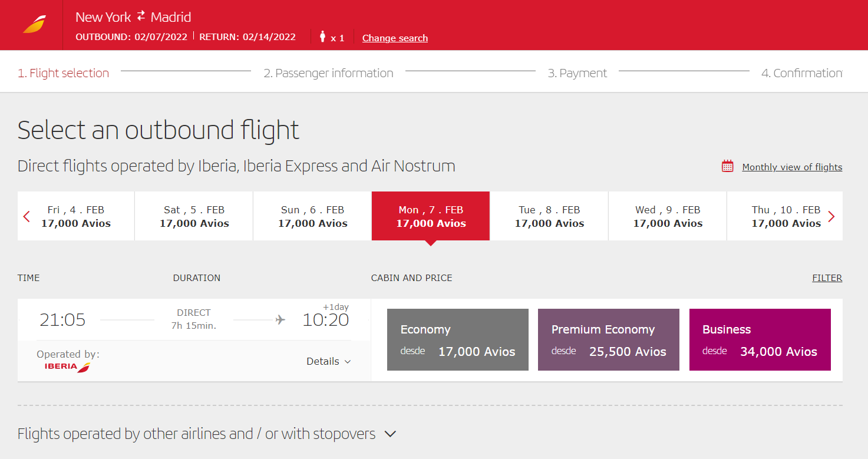Click the 10:20 arrival time
This screenshot has width=868, height=459.
325,320
